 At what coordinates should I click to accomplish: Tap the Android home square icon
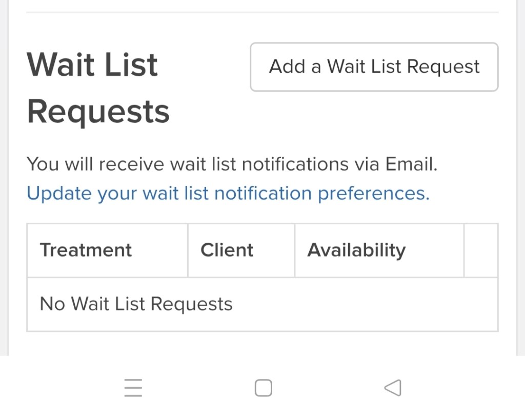tap(263, 388)
